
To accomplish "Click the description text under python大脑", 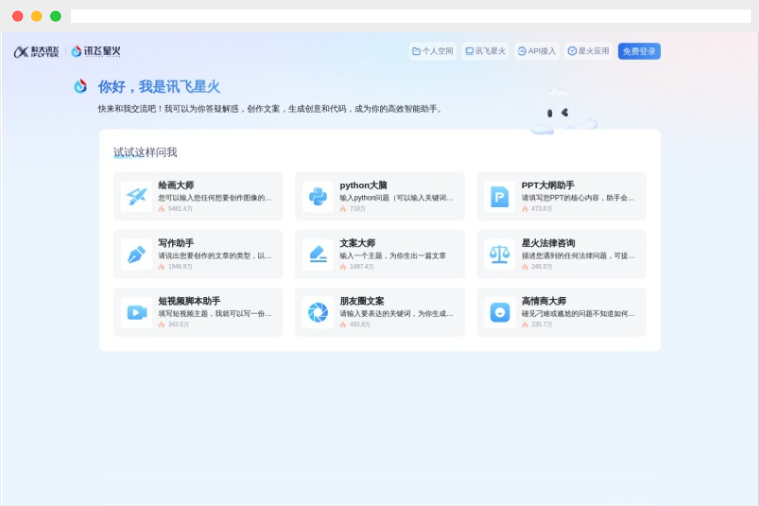I will click(396, 198).
